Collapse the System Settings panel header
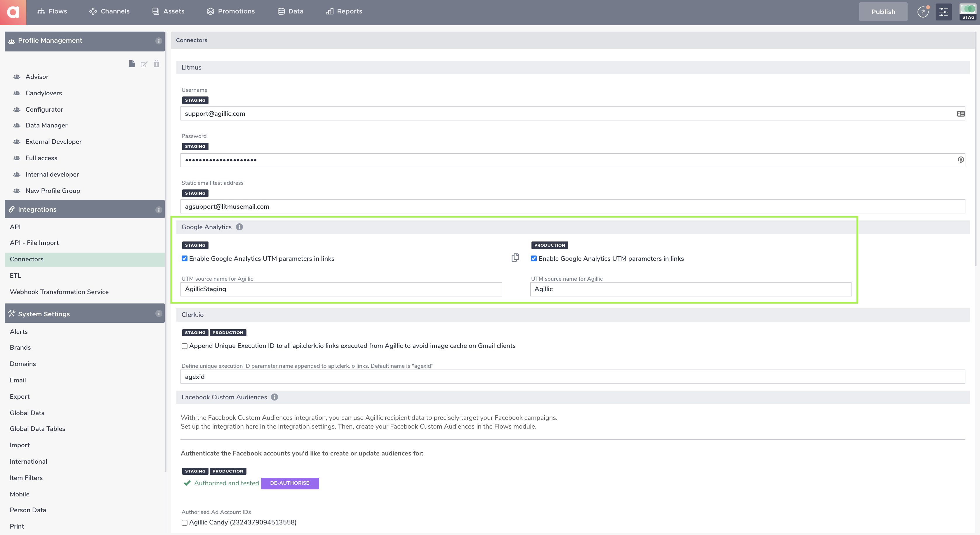Image resolution: width=980 pixels, height=535 pixels. point(84,314)
